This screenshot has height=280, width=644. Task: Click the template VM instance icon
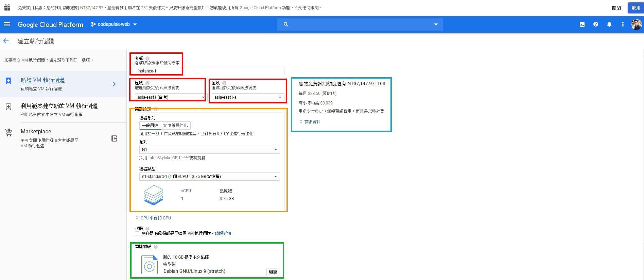pyautogui.click(x=8, y=107)
